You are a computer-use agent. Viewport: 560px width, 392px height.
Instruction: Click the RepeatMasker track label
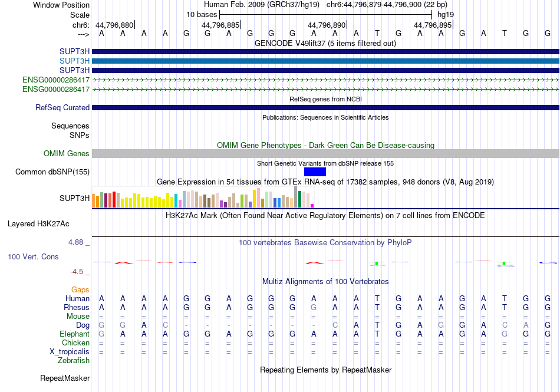[x=65, y=377]
